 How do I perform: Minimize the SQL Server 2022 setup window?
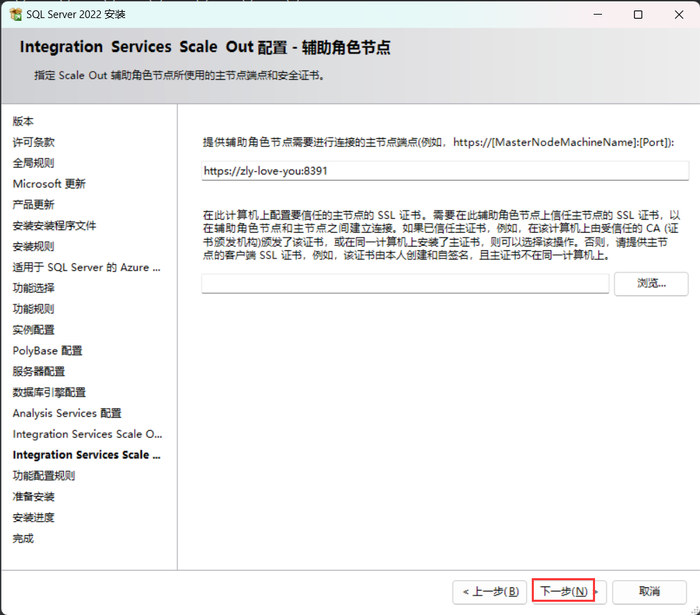pyautogui.click(x=598, y=15)
